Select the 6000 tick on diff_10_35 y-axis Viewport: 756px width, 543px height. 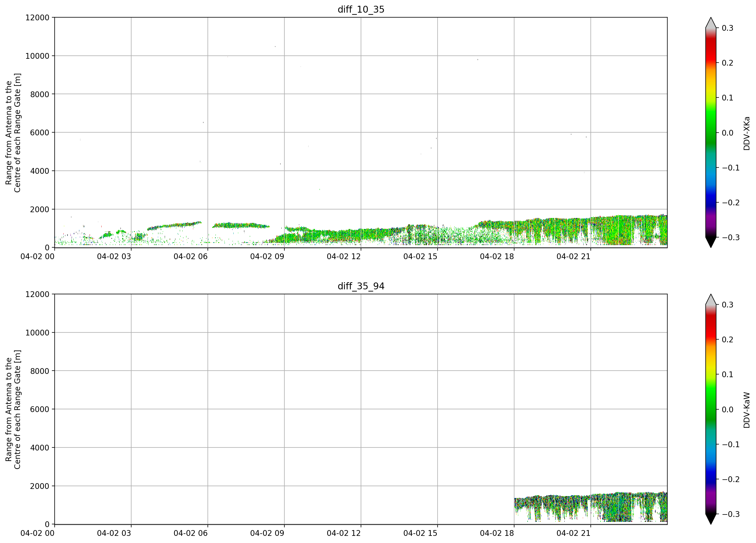40,133
